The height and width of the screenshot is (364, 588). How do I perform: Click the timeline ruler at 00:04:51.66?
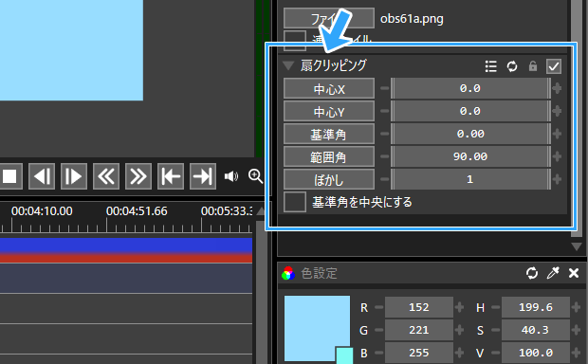[137, 211]
